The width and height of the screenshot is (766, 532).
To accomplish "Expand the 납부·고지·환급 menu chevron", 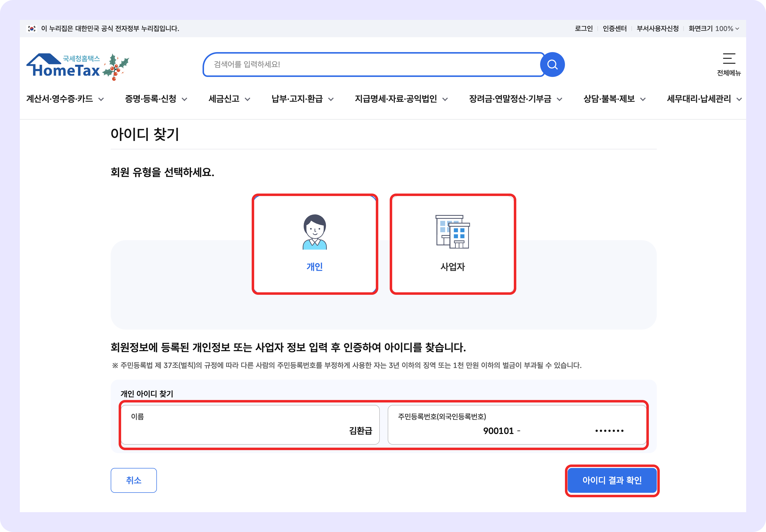I will click(331, 99).
